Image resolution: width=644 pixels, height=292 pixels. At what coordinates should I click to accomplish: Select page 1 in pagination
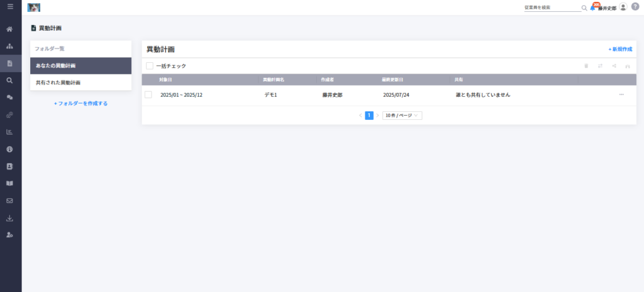click(369, 116)
